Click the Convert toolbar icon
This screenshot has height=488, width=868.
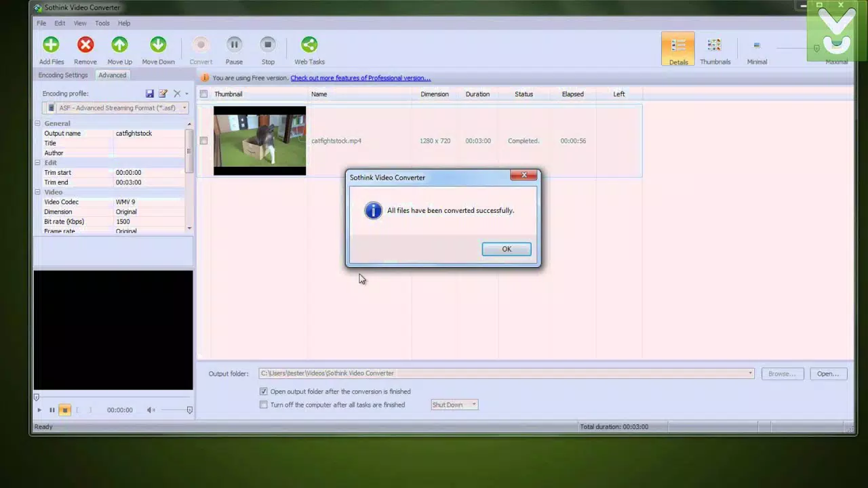201,45
